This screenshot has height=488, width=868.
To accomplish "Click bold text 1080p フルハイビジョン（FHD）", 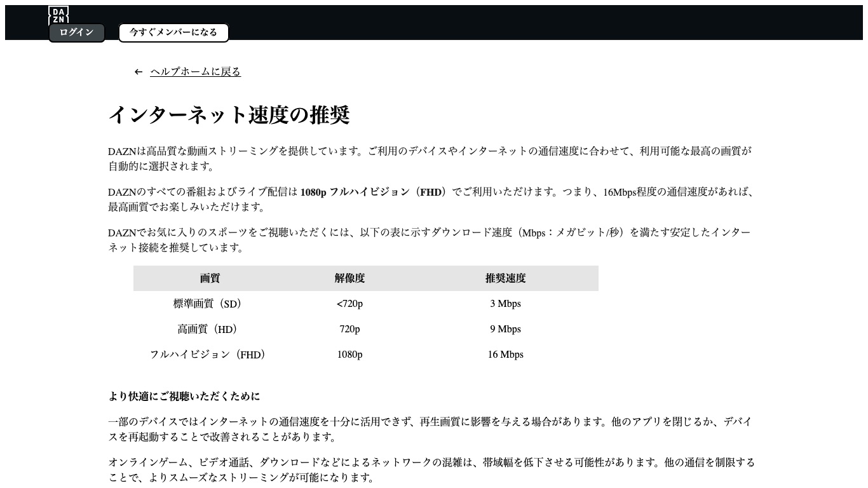I will point(374,192).
